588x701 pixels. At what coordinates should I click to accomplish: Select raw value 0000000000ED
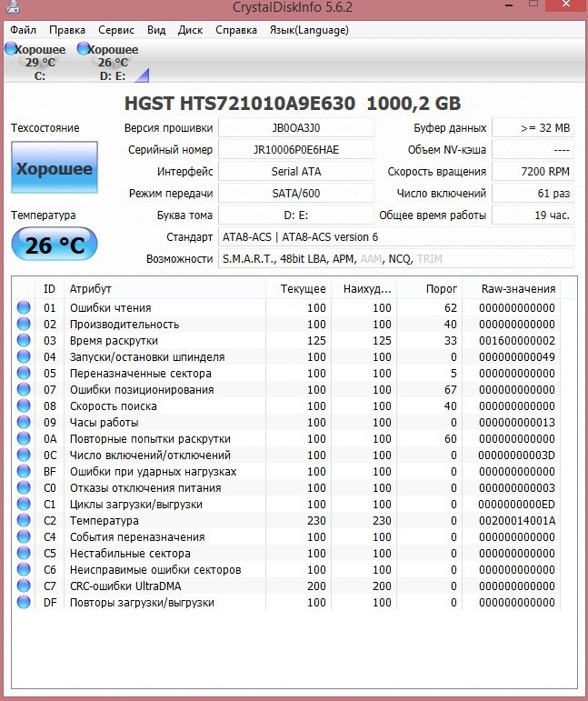(x=516, y=505)
